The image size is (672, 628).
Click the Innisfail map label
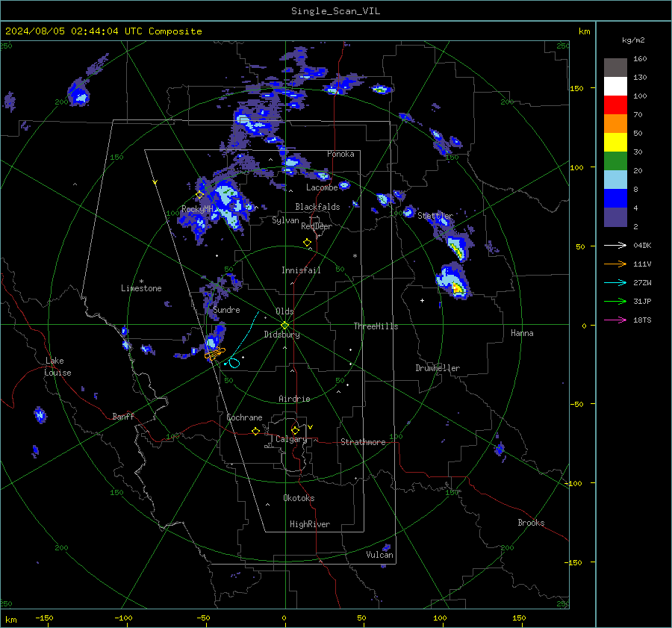click(x=301, y=270)
